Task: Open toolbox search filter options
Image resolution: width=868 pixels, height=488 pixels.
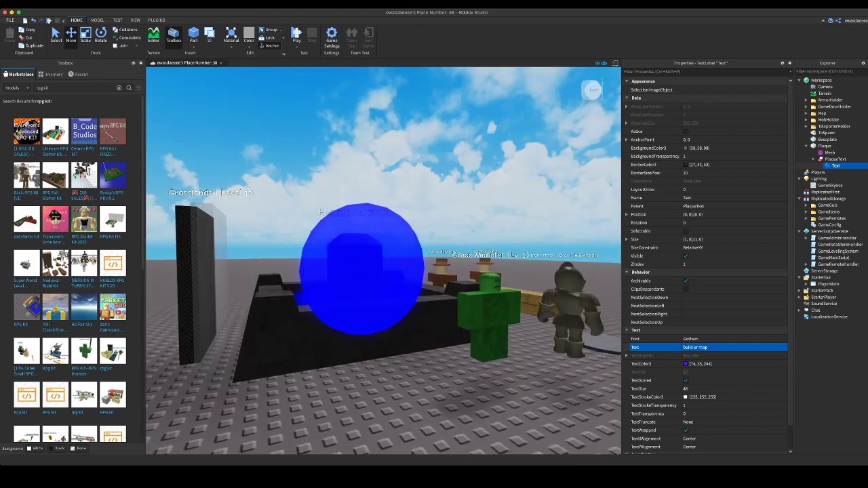Action: (138, 87)
